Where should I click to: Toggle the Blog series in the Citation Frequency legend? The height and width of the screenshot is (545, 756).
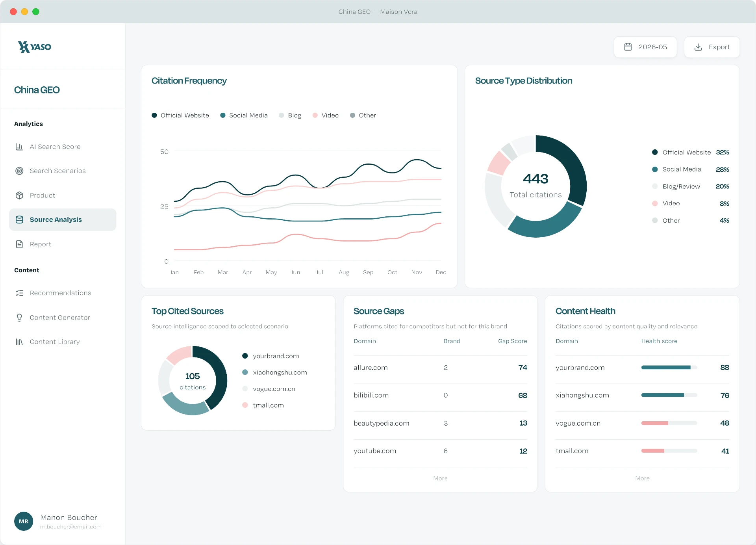(x=290, y=115)
